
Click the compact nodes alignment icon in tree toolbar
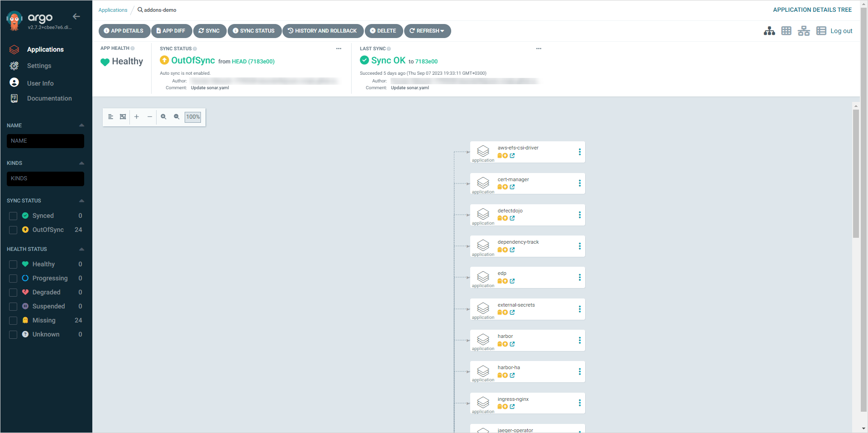(x=110, y=117)
